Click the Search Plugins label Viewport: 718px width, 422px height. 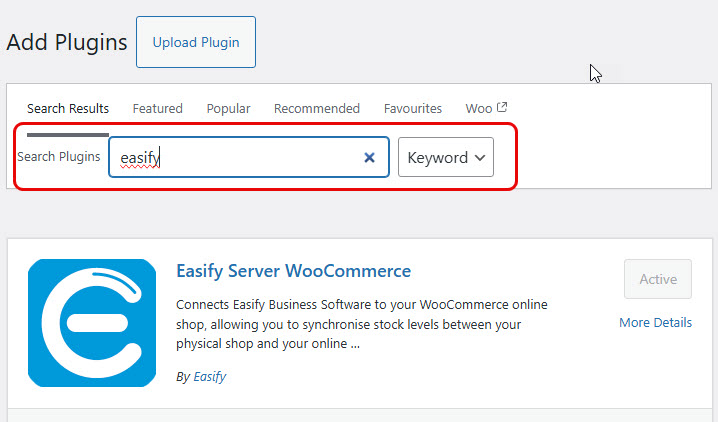59,157
